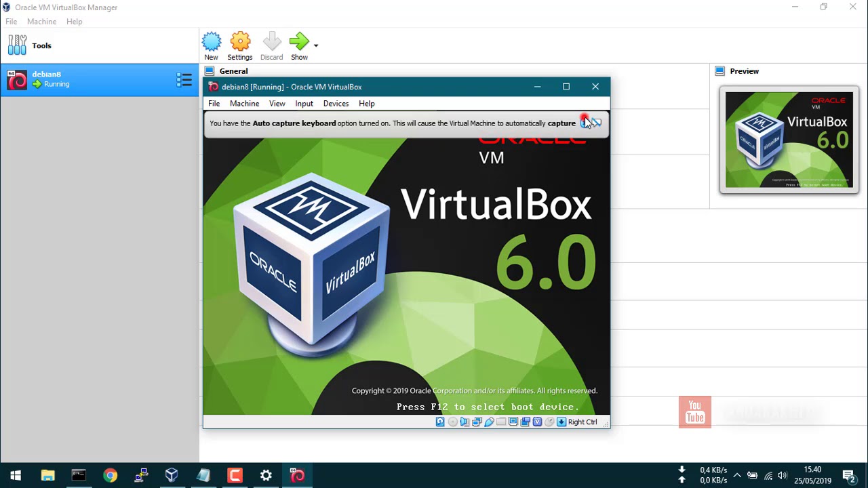The image size is (868, 488).
Task: Click the Right Ctrl host key label
Action: point(583,422)
